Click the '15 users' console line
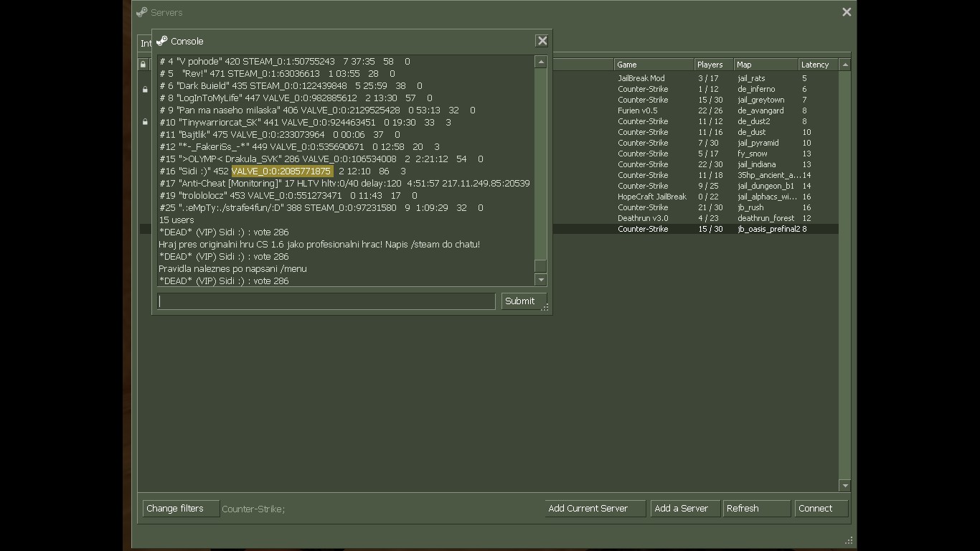980x551 pixels. coord(176,220)
